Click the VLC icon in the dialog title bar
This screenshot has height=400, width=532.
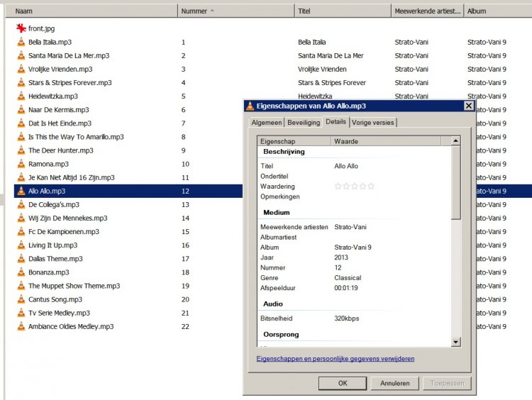pyautogui.click(x=250, y=106)
